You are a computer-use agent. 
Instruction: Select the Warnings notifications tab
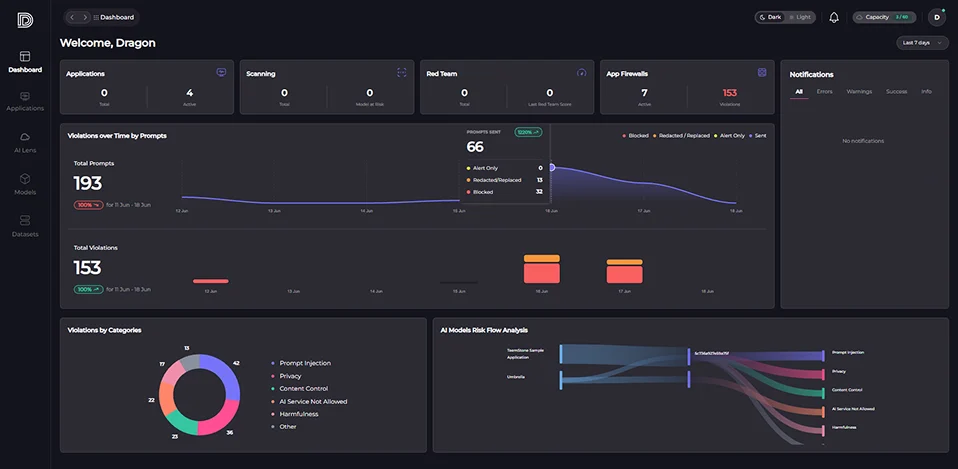pos(859,92)
